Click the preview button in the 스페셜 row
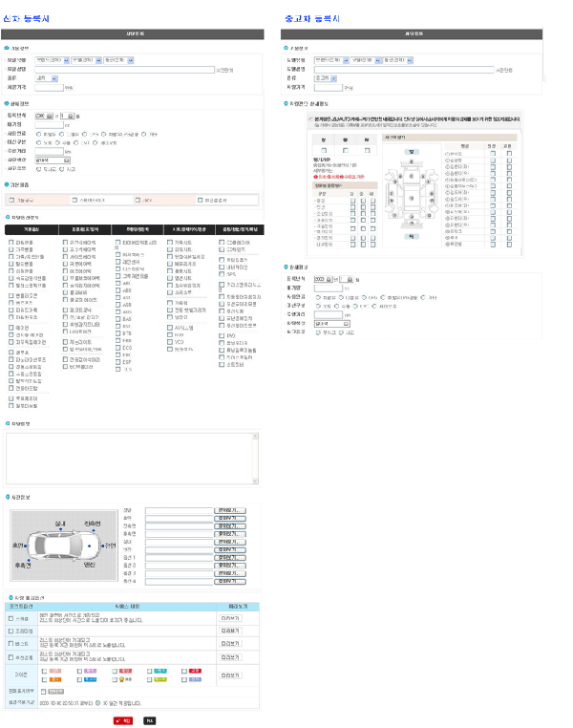The image size is (573, 728). coord(230,618)
